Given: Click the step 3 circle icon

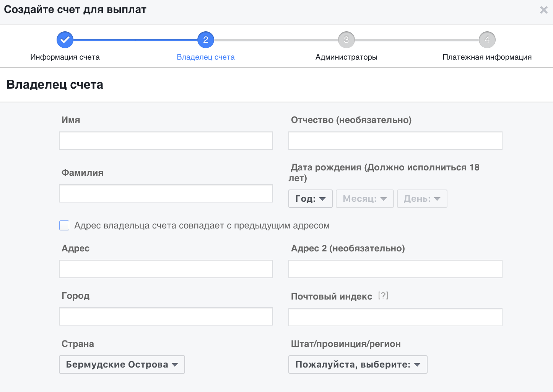Looking at the screenshot, I should point(346,40).
